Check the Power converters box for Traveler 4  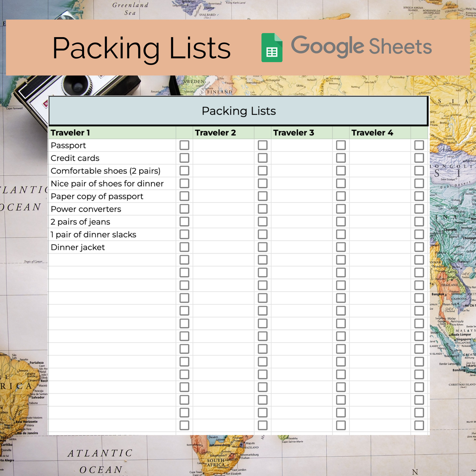[x=420, y=209]
